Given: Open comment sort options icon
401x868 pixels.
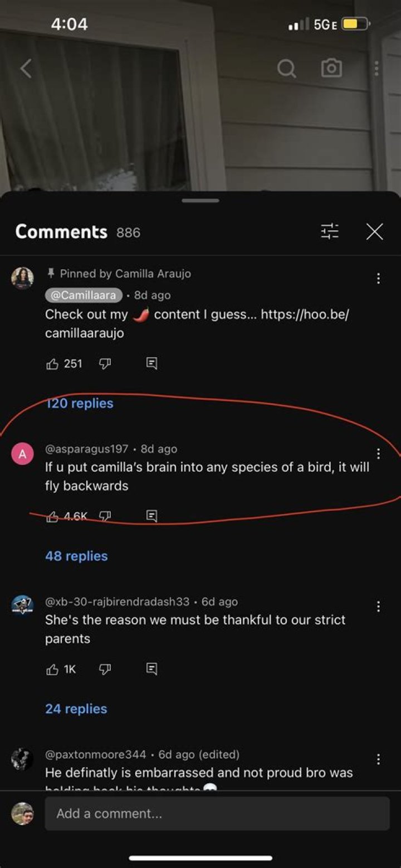Looking at the screenshot, I should click(330, 231).
